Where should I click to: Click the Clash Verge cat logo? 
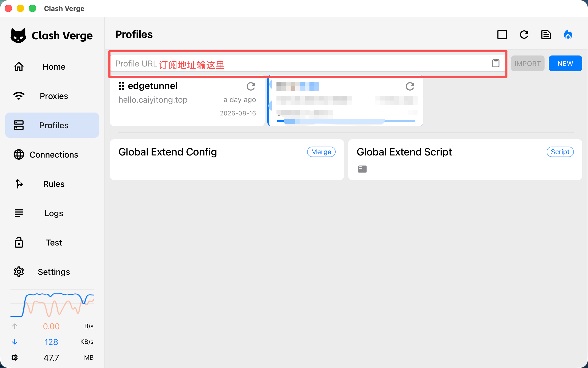pos(18,35)
